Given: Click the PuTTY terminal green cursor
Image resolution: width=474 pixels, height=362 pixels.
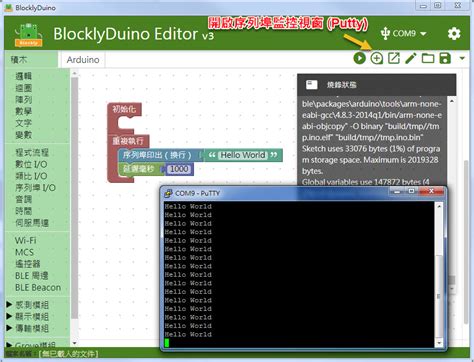Looking at the screenshot, I should click(x=167, y=343).
